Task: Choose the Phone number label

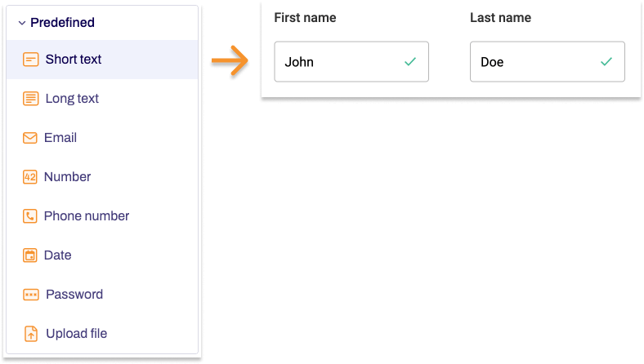Action: [x=87, y=216]
